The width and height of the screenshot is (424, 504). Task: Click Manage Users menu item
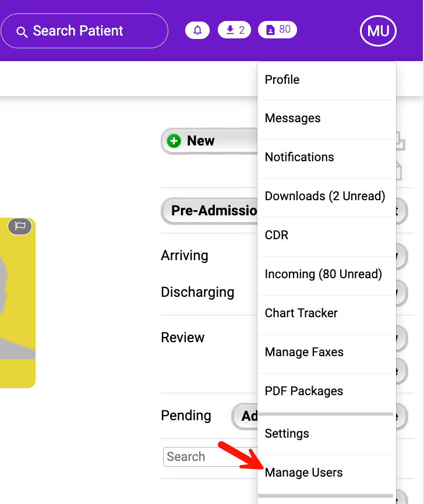pos(303,473)
